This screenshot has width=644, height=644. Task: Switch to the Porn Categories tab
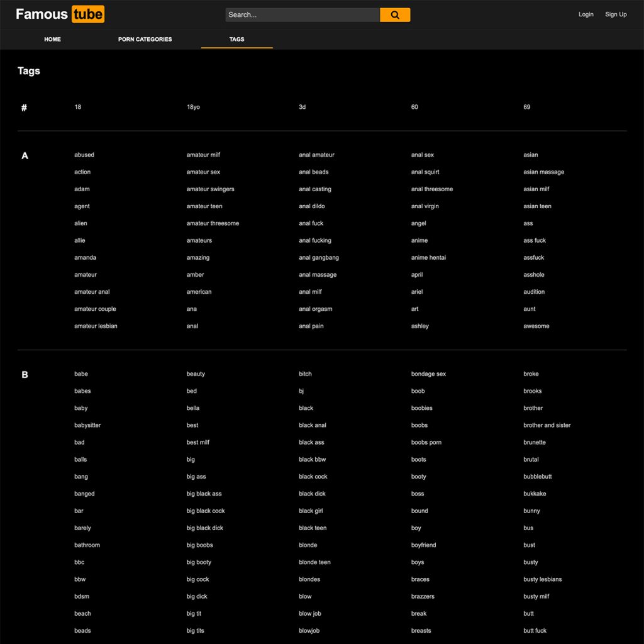145,39
